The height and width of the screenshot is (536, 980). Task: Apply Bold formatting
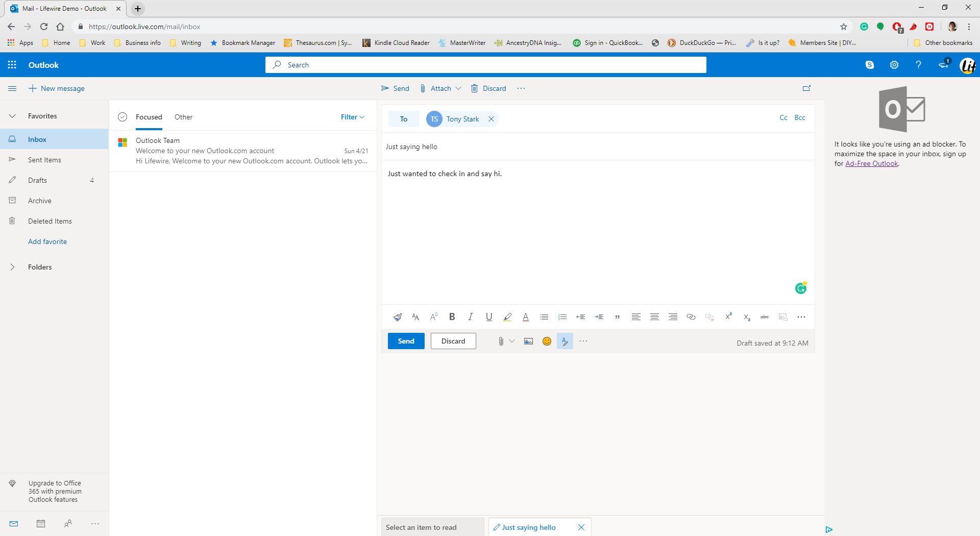click(x=452, y=316)
